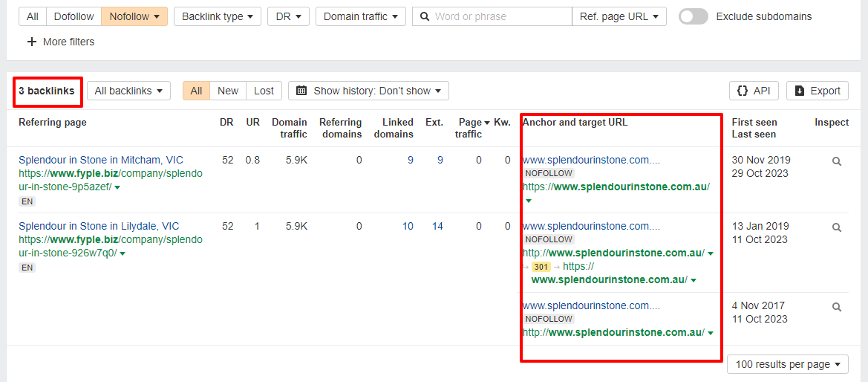
Task: Sort by Kw. column header
Action: point(503,123)
